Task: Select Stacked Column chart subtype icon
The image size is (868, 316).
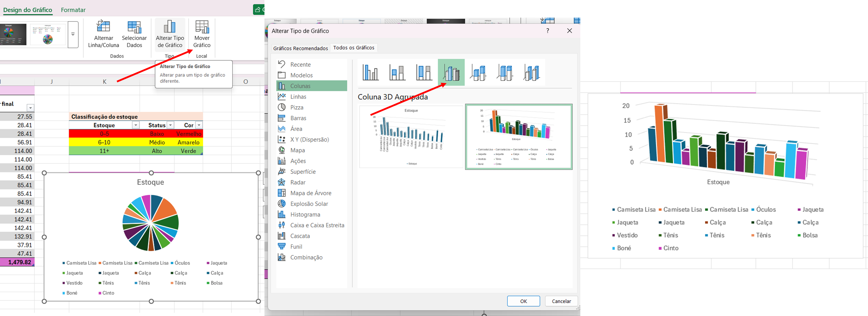Action: point(397,73)
